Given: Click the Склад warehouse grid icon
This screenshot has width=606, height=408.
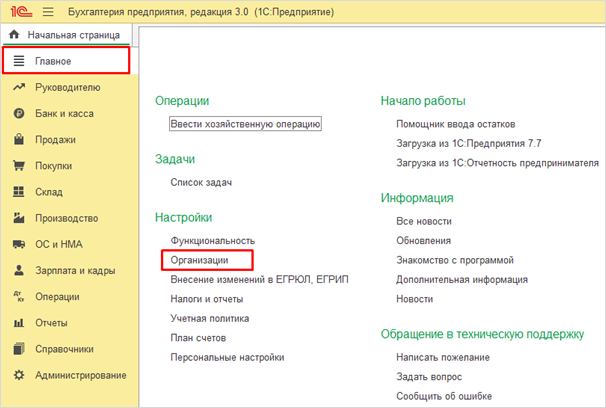Looking at the screenshot, I should (17, 192).
